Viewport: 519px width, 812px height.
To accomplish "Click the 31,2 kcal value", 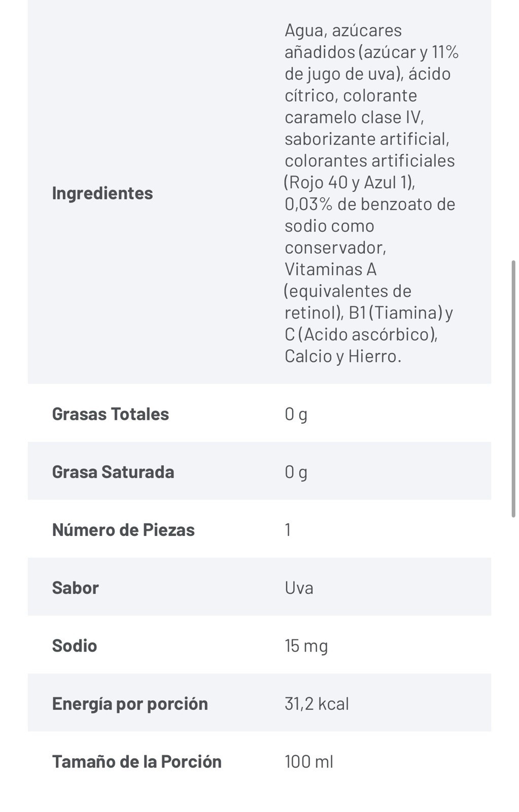I will pos(316,703).
